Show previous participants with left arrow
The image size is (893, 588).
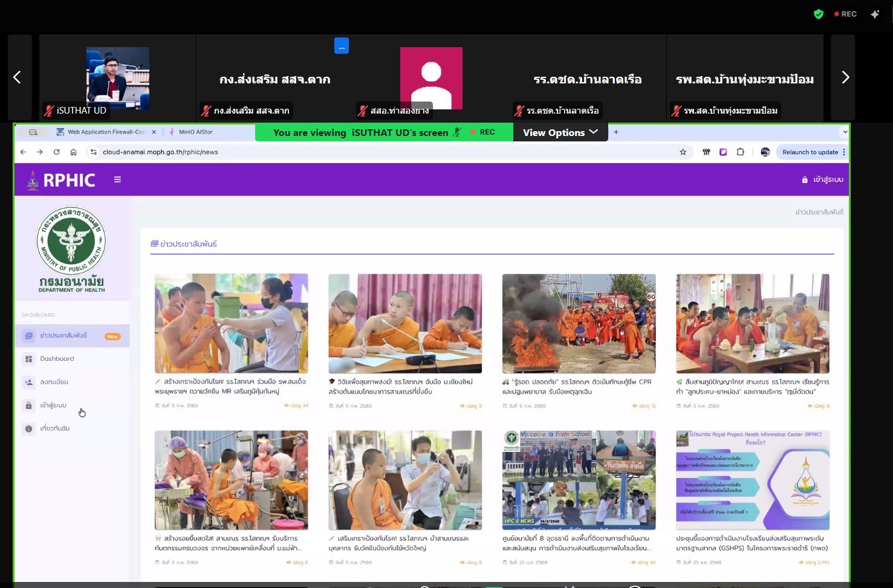[18, 77]
